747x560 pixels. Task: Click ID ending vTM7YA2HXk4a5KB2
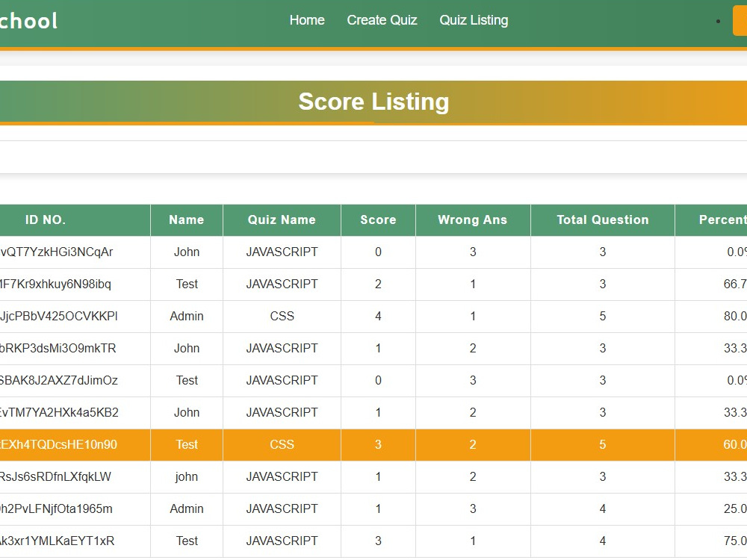click(59, 412)
